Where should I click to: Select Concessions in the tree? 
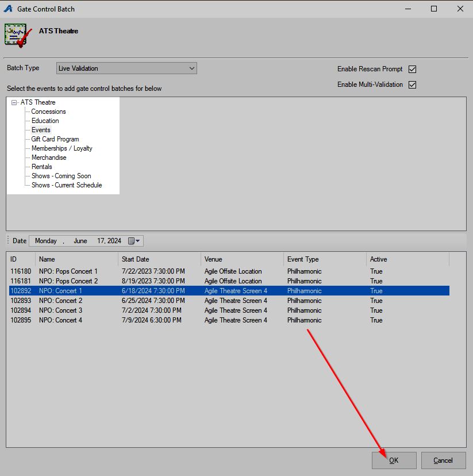click(48, 112)
